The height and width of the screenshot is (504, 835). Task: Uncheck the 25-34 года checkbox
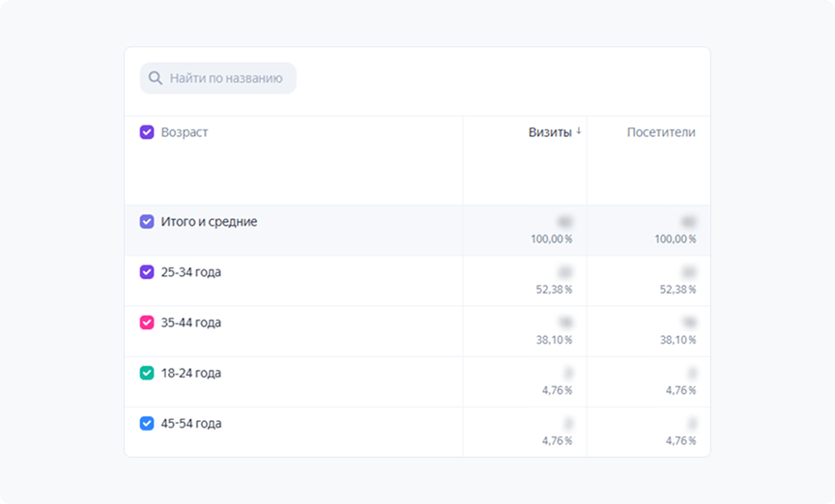tap(147, 272)
